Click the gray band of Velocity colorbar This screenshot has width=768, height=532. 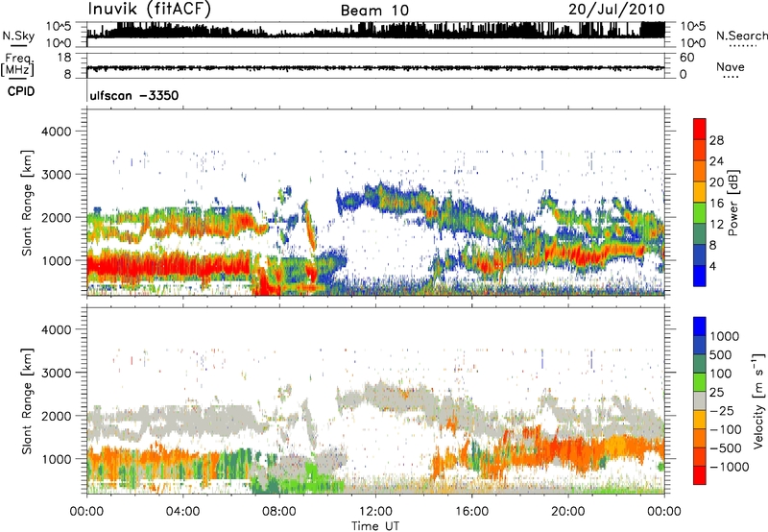tap(700, 400)
